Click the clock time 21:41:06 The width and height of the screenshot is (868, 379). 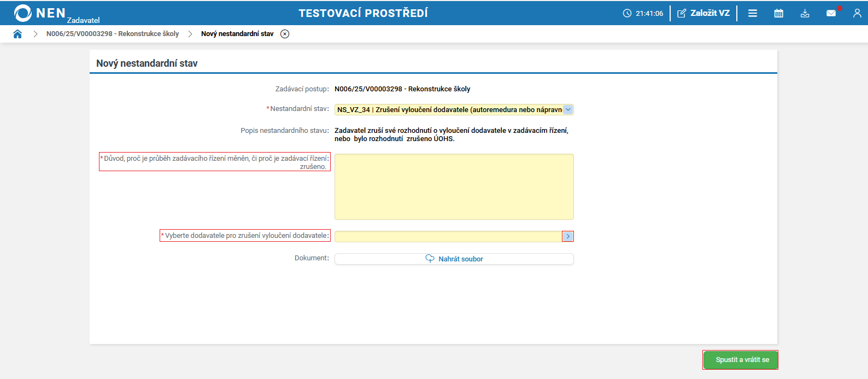643,13
